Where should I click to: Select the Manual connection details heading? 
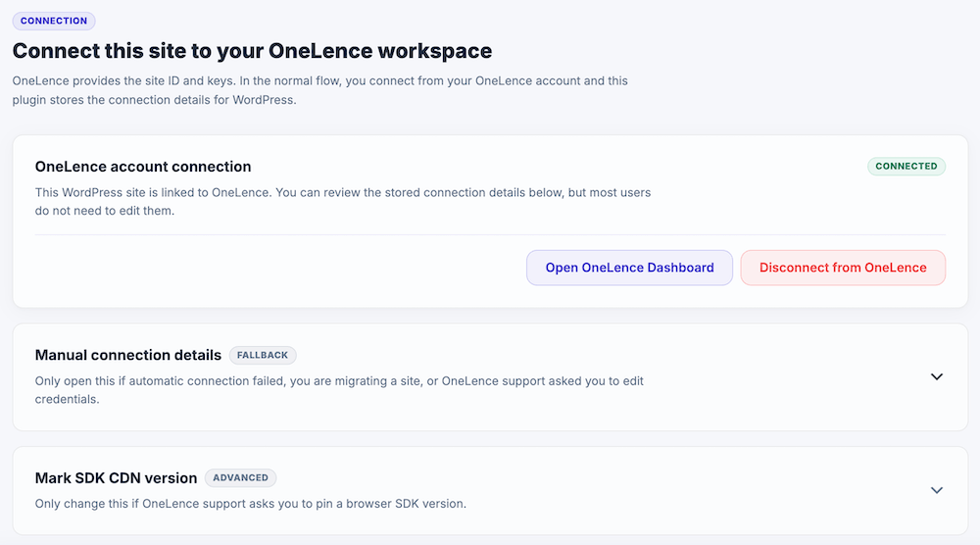(128, 355)
